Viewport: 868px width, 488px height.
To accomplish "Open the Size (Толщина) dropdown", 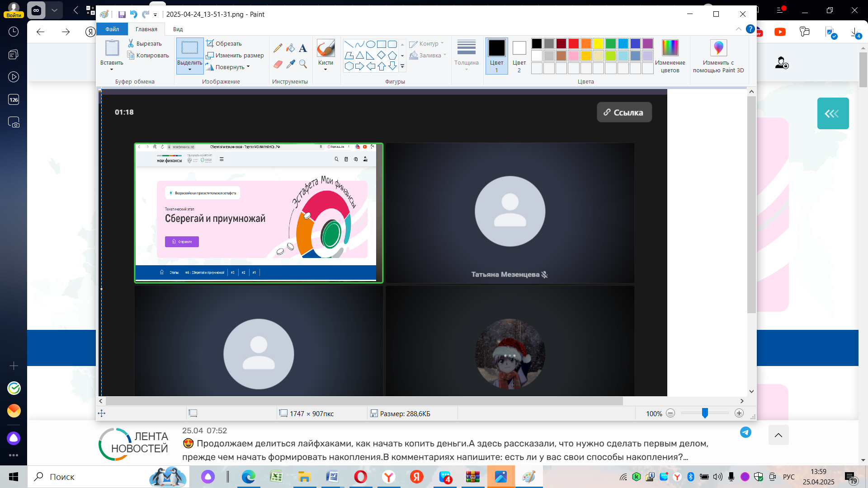I will pos(467,56).
